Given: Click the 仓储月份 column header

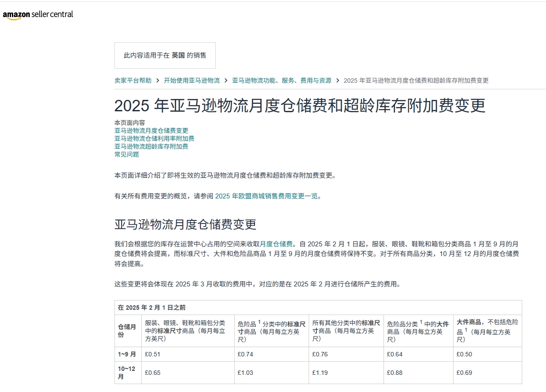Looking at the screenshot, I should pyautogui.click(x=126, y=331).
